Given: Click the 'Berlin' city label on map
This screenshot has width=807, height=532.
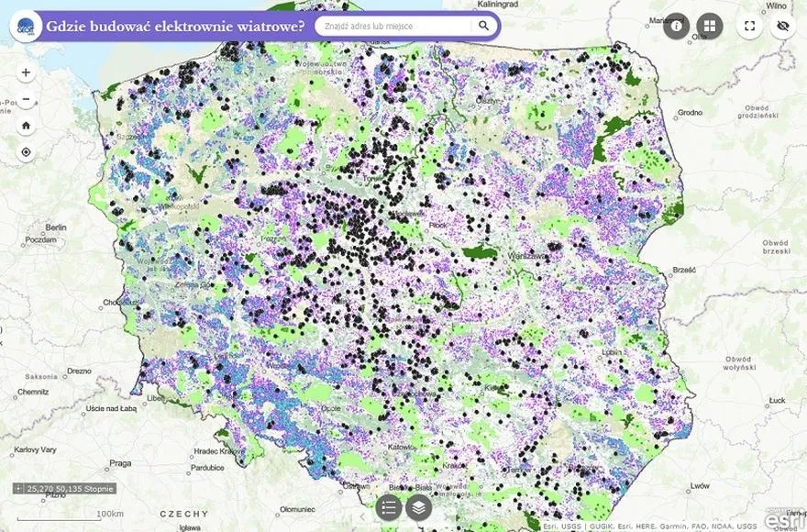Looking at the screenshot, I should tap(56, 227).
